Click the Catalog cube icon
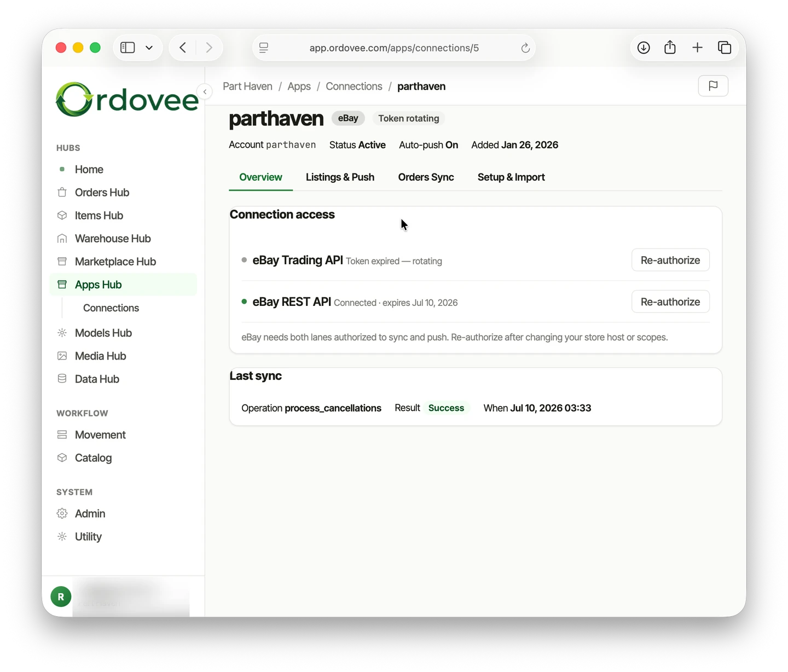 pos(62,457)
